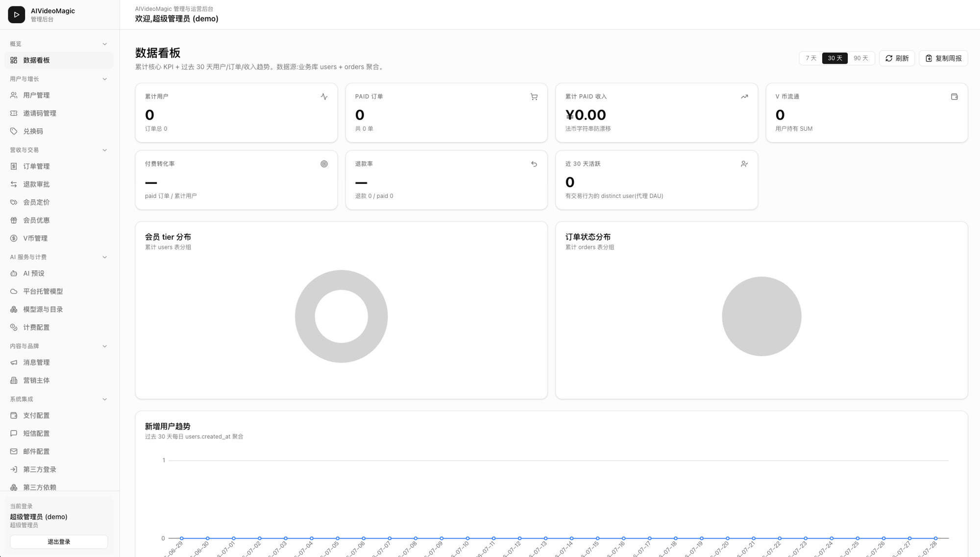Click the target icon on 付费转化率 card
Screen dimensions: 980x557
pyautogui.click(x=324, y=164)
